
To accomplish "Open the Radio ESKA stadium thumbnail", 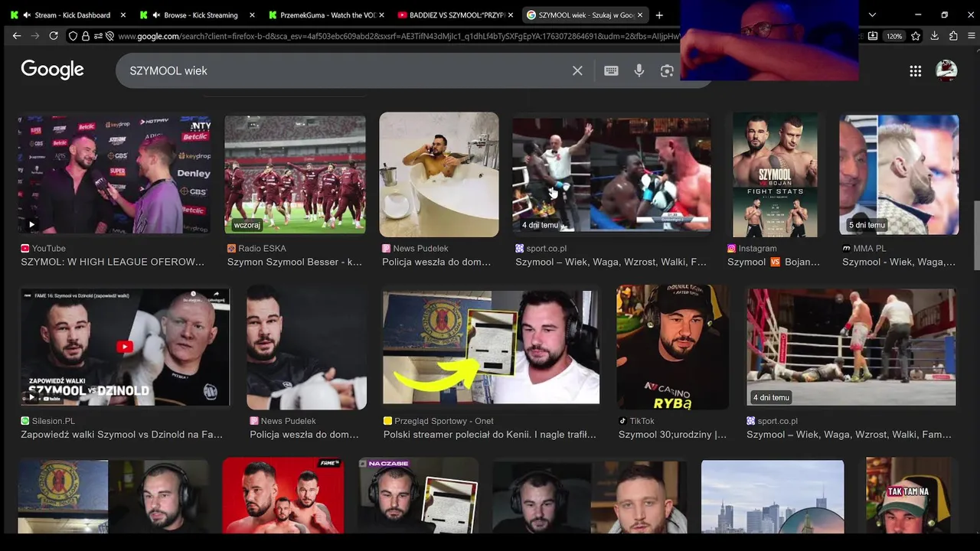I will tap(295, 174).
